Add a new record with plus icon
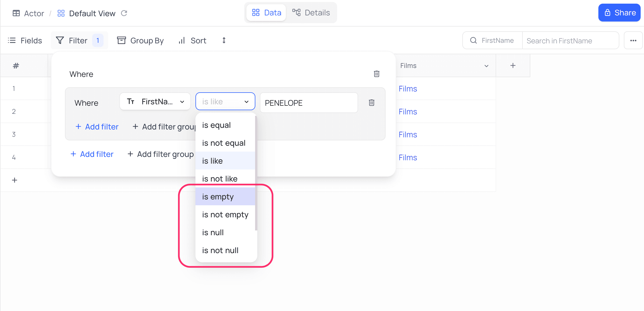The height and width of the screenshot is (311, 644). (x=14, y=180)
